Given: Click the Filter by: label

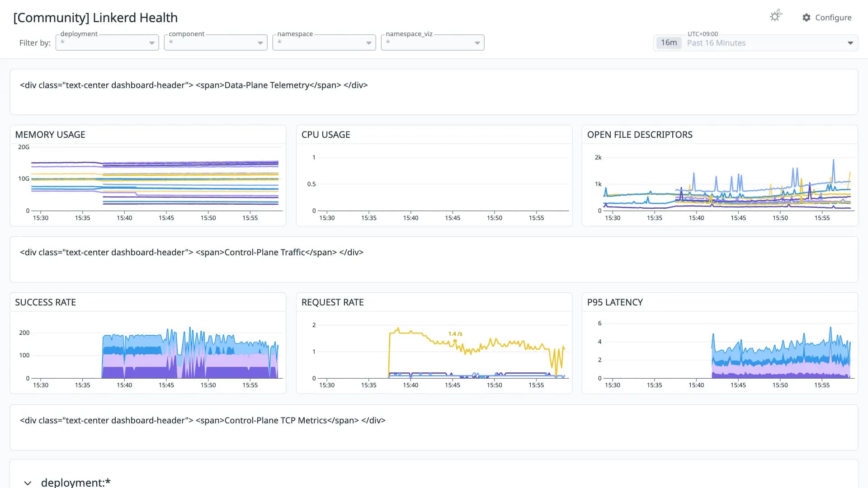Looking at the screenshot, I should pos(35,43).
